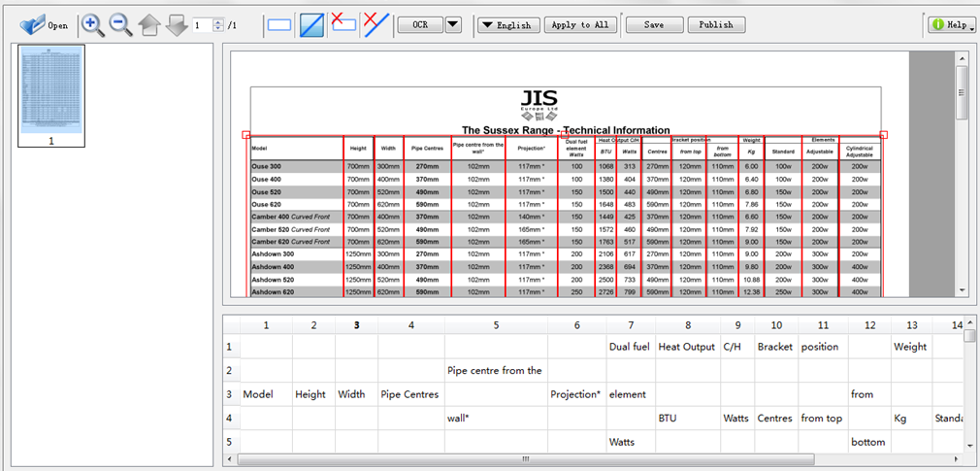Image resolution: width=980 pixels, height=471 pixels.
Task: Go to previous page with up arrow
Action: coord(149,25)
